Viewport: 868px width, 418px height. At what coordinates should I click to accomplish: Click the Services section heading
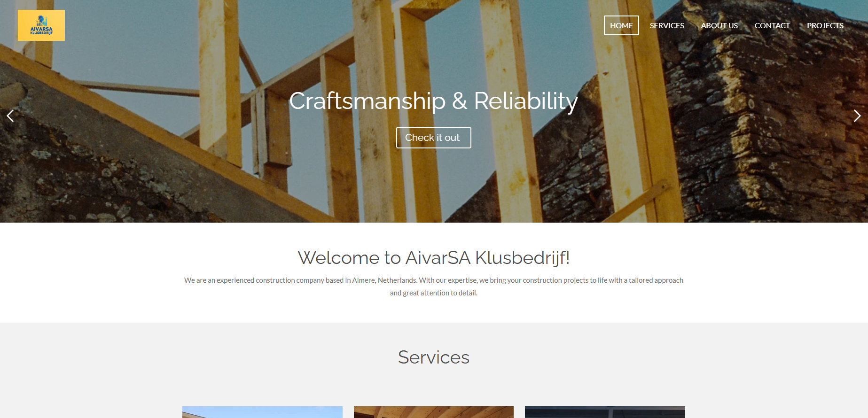(x=433, y=357)
